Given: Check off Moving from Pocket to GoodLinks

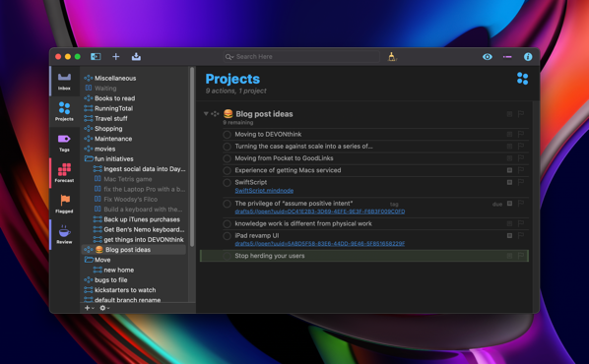Looking at the screenshot, I should 227,158.
